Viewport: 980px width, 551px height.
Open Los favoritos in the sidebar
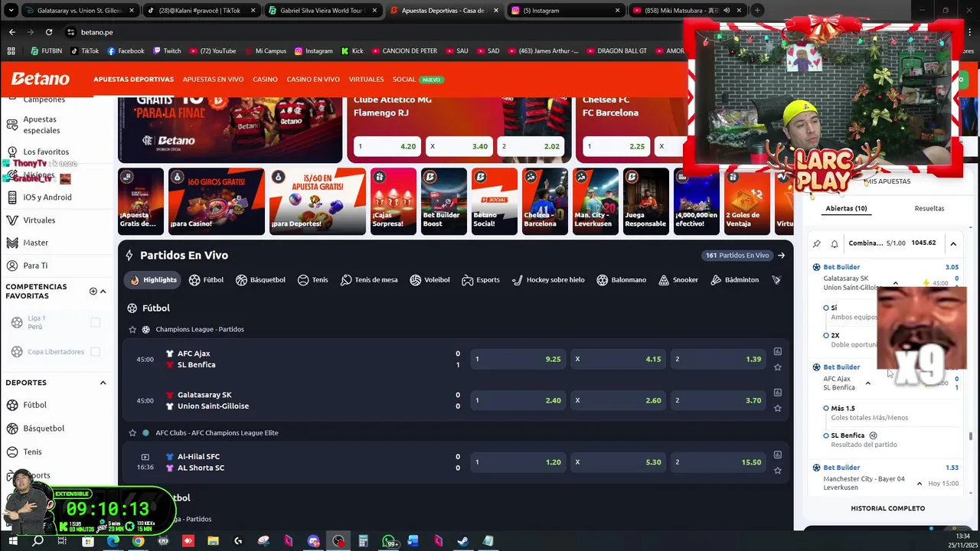click(x=46, y=152)
